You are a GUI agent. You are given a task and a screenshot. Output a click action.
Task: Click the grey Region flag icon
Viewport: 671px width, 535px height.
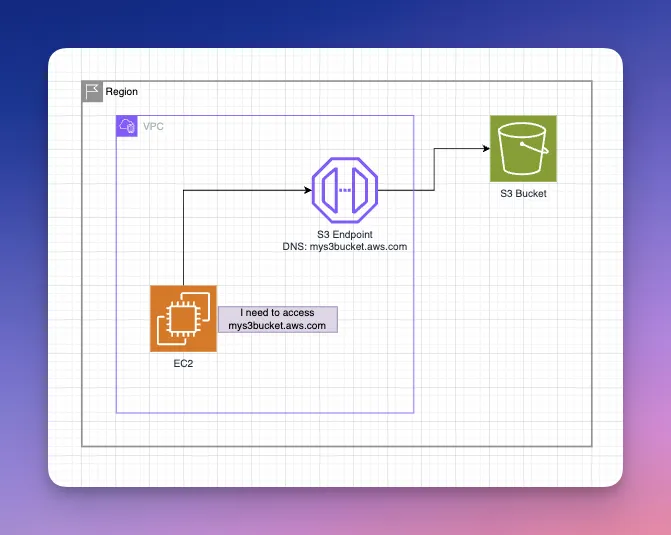coord(92,91)
